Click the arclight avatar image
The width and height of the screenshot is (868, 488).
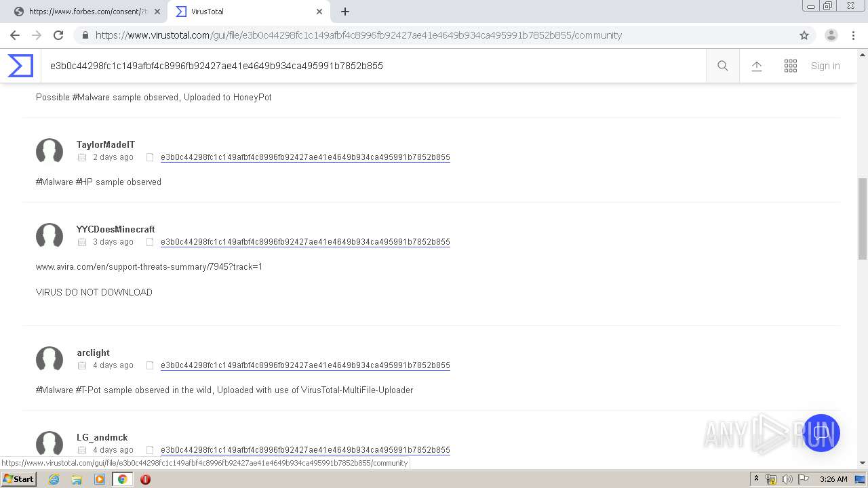50,359
